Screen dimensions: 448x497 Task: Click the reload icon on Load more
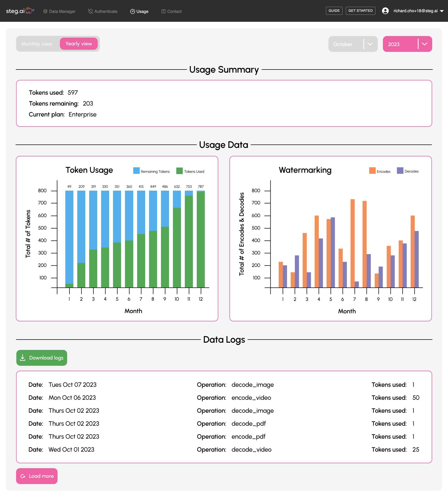23,476
